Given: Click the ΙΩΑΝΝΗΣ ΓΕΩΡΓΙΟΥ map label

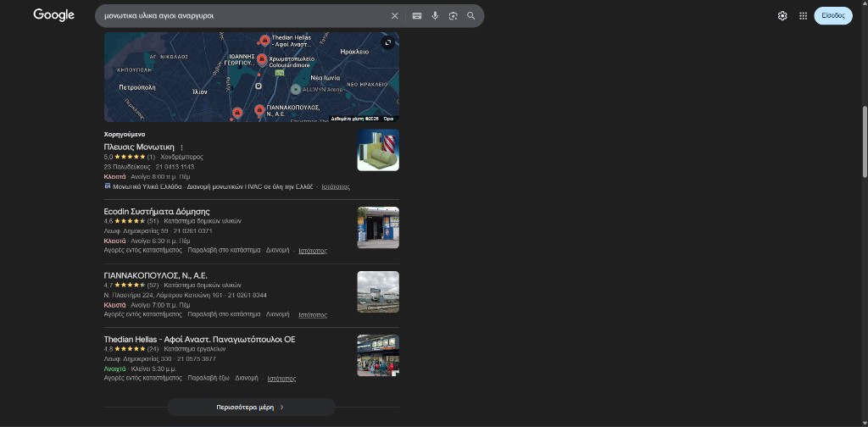Looking at the screenshot, I should coord(242,60).
